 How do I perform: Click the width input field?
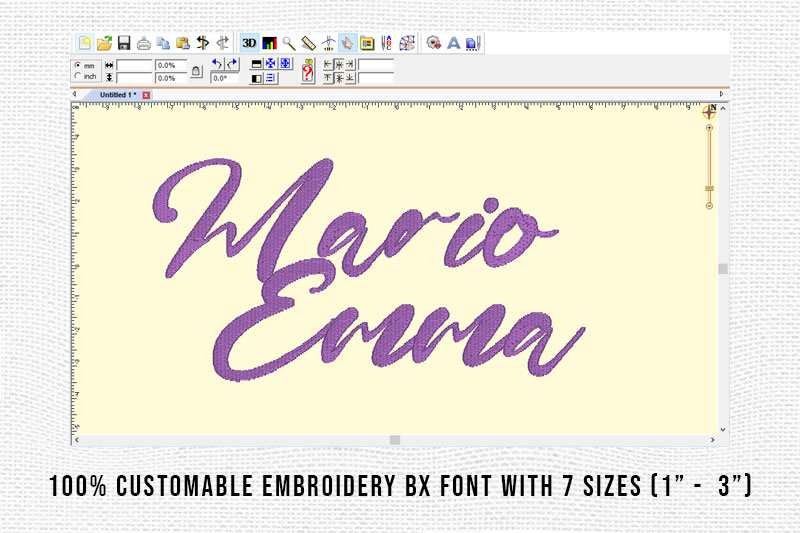[x=135, y=65]
